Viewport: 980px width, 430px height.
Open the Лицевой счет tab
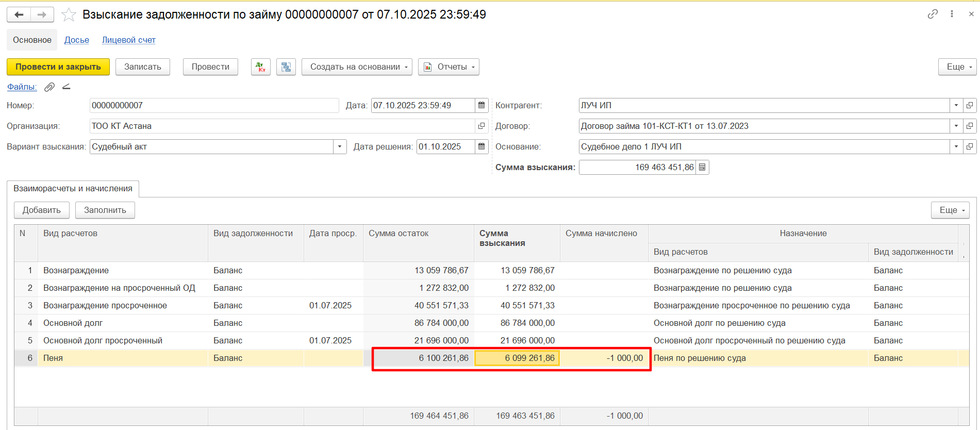(129, 40)
